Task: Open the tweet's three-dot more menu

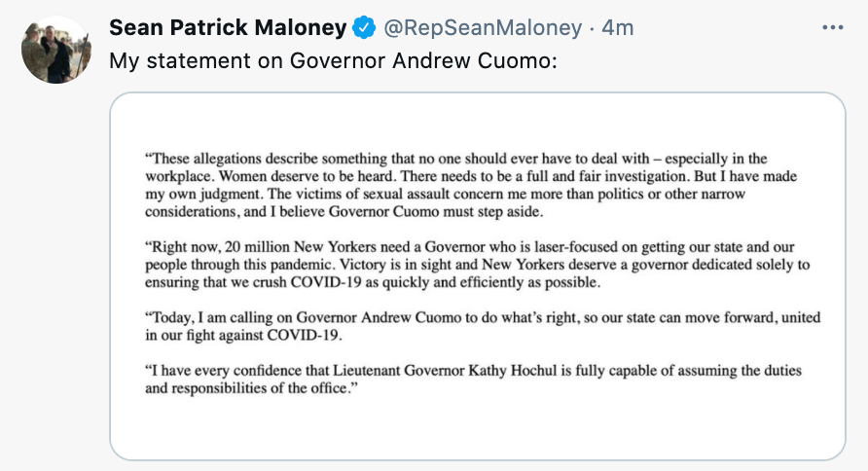Action: point(833,28)
